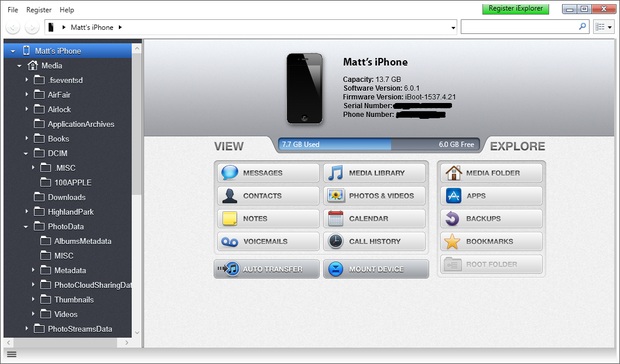
Task: Open Messages via speech bubble icon
Action: [x=230, y=173]
